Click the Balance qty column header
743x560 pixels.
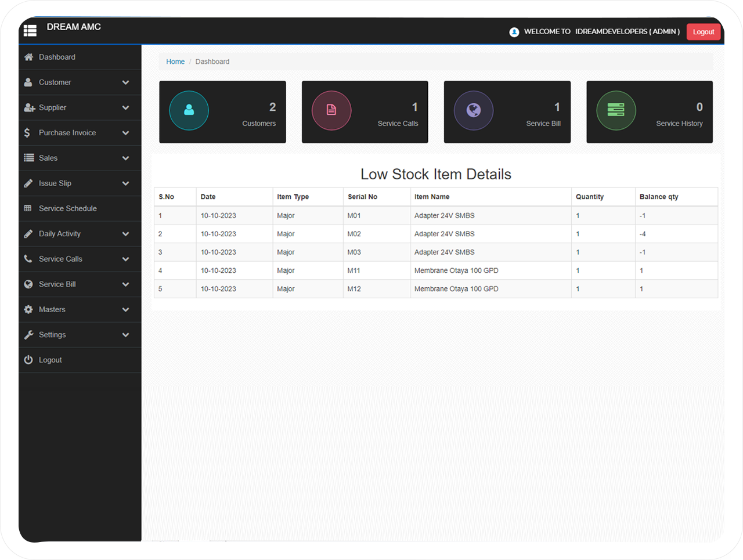pos(659,197)
